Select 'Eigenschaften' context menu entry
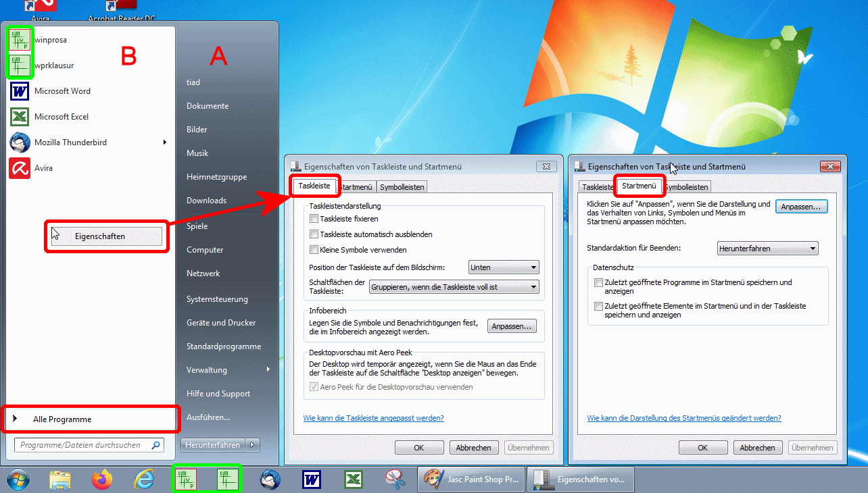The image size is (868, 493). coord(100,236)
